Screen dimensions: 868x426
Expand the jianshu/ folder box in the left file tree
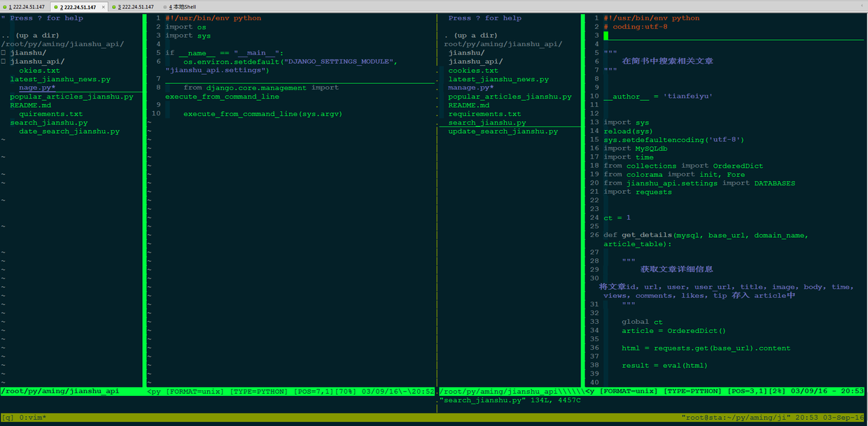click(x=3, y=52)
